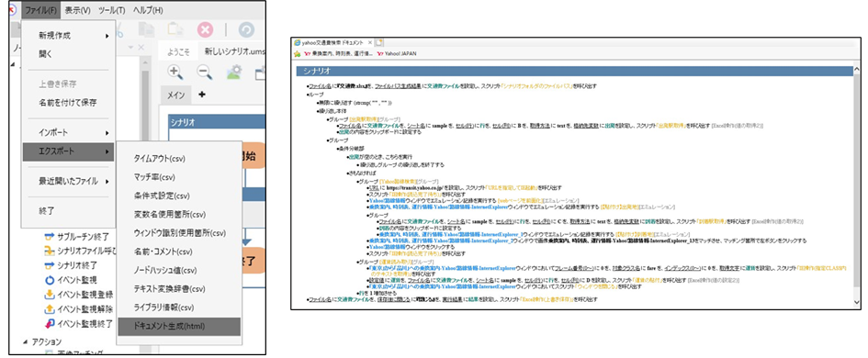Expand the インポート submenu
The image size is (868, 358).
pyautogui.click(x=68, y=133)
